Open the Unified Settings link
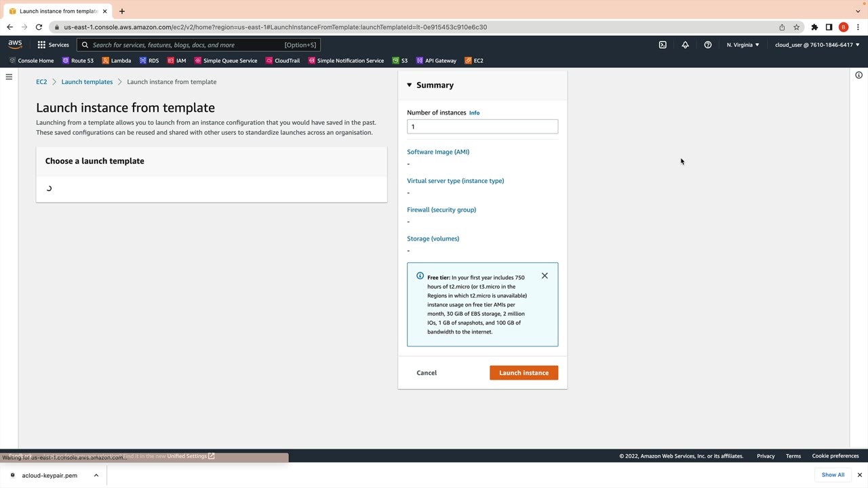The height and width of the screenshot is (488, 868). 191,456
